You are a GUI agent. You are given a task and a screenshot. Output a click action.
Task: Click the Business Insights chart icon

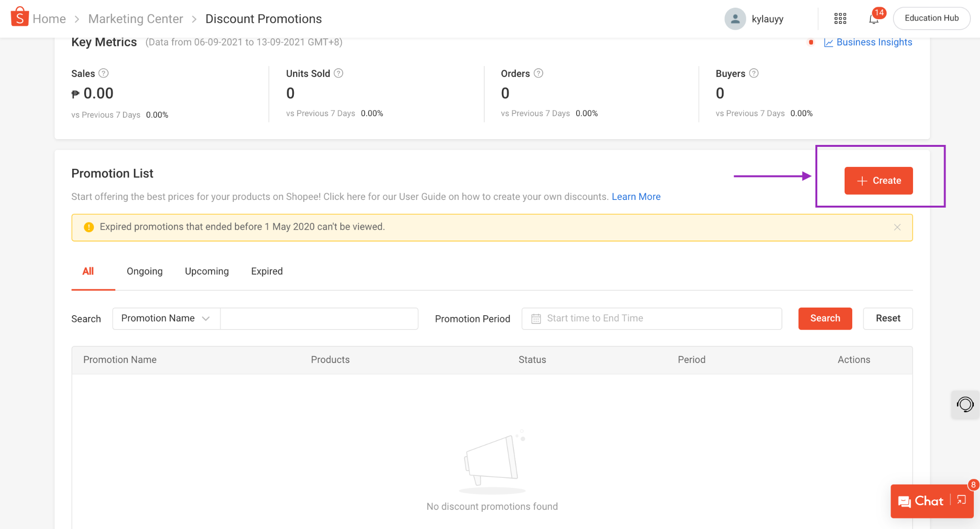pos(828,43)
